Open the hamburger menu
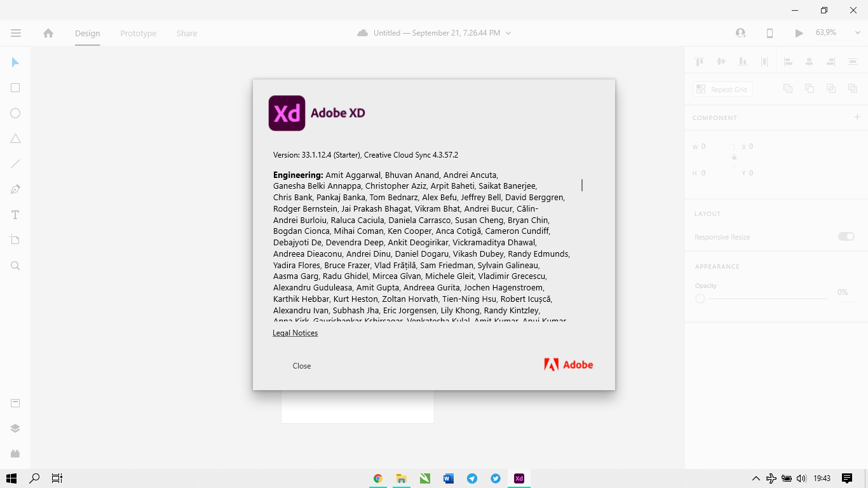 point(16,33)
